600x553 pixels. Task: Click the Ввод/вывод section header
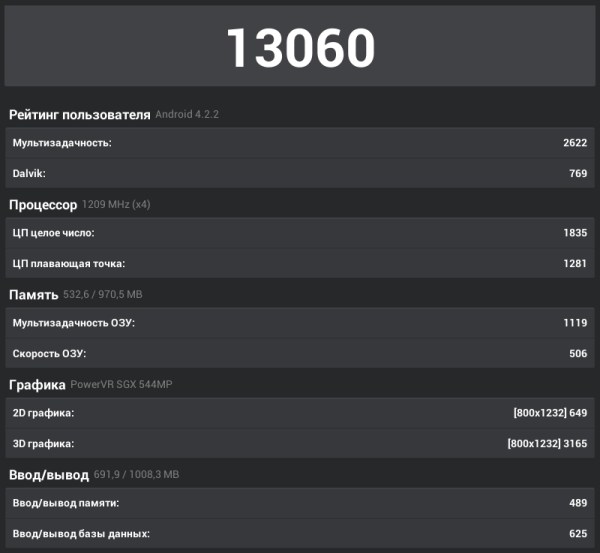tap(44, 474)
